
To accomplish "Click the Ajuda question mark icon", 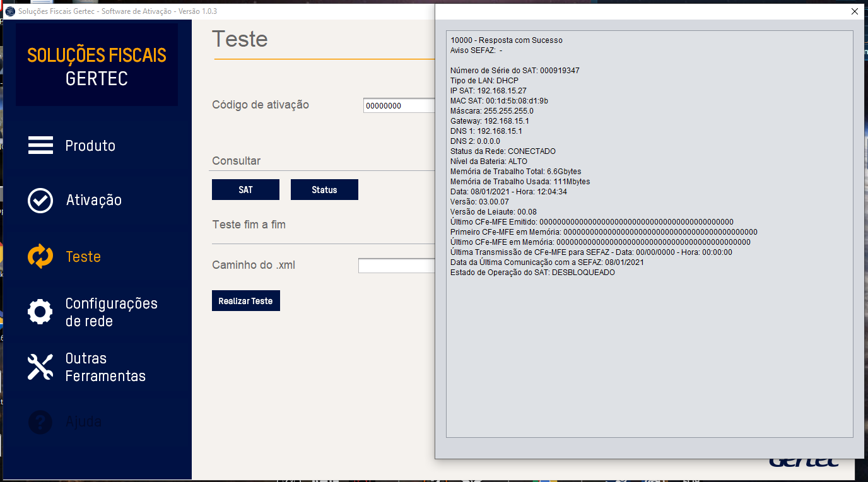I will coord(40,421).
